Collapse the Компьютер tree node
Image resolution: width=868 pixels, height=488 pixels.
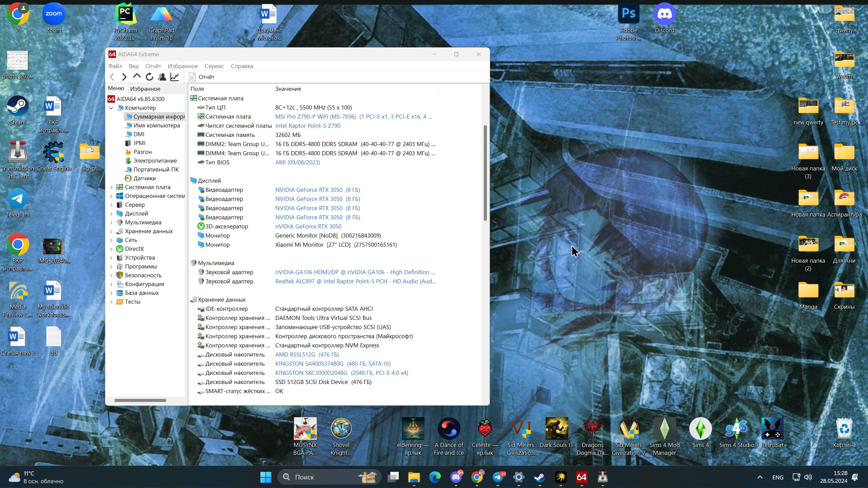[111, 108]
